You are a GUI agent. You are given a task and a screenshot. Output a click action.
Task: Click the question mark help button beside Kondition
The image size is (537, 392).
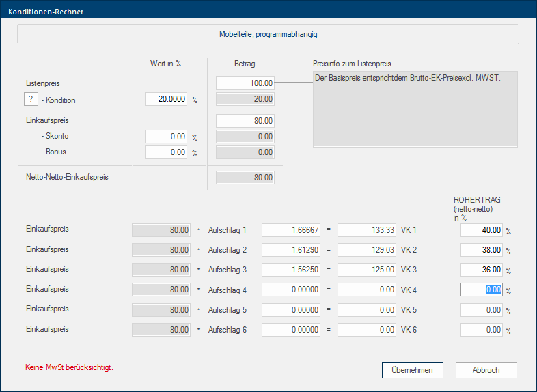[x=31, y=100]
